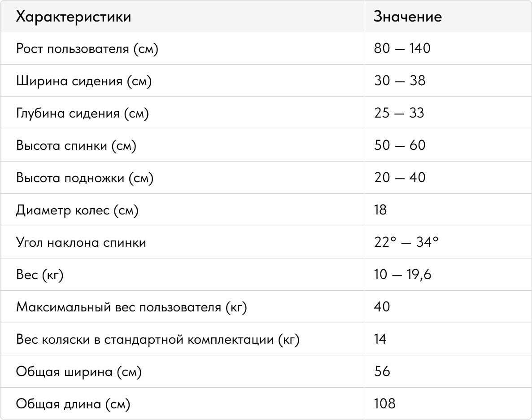Viewport: 532px width, 420px height.
Task: Click the value 50 — 60
Action: (x=400, y=145)
